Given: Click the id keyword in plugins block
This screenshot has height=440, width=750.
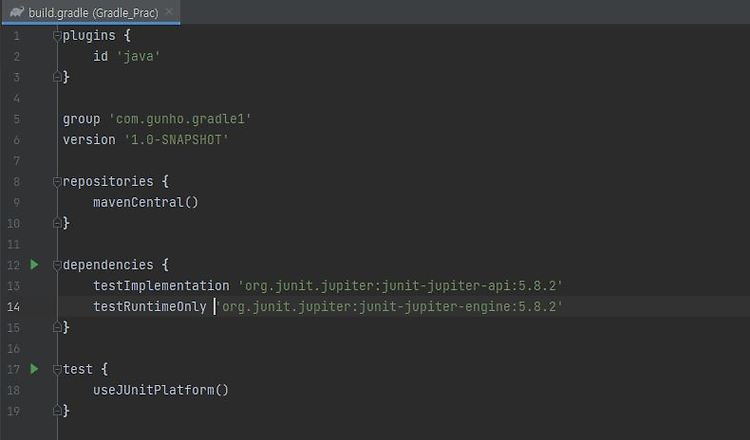Looking at the screenshot, I should [100, 56].
